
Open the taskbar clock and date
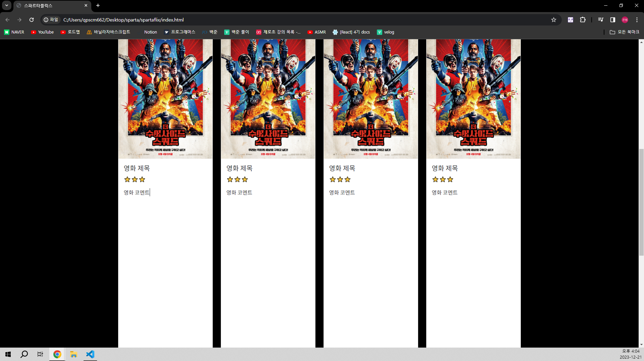click(x=631, y=354)
